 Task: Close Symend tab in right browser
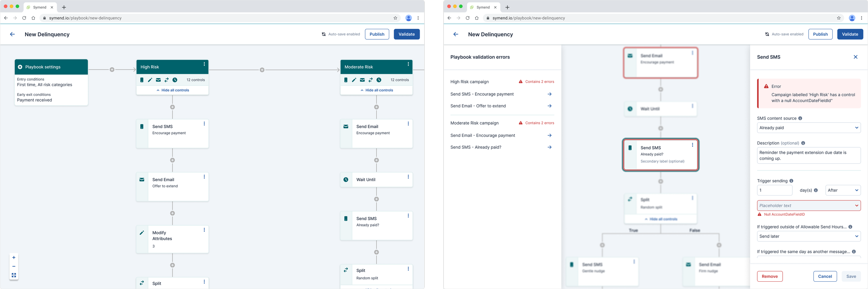click(495, 7)
